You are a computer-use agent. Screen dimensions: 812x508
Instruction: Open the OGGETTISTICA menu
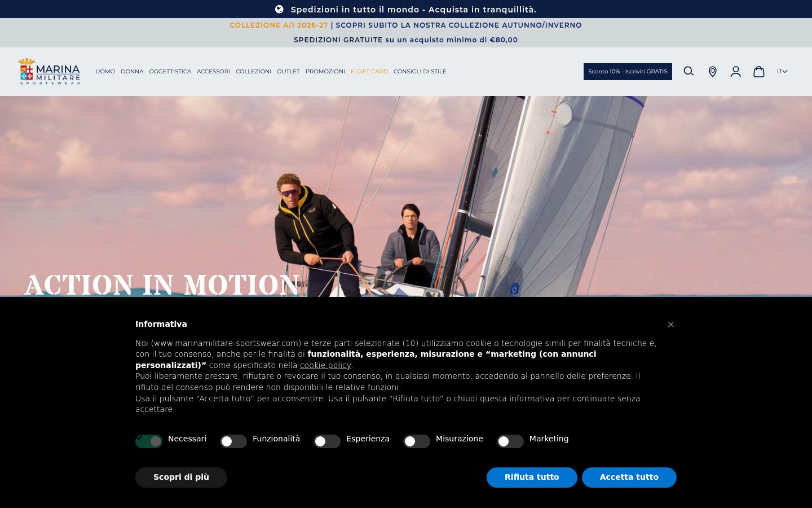coord(170,72)
